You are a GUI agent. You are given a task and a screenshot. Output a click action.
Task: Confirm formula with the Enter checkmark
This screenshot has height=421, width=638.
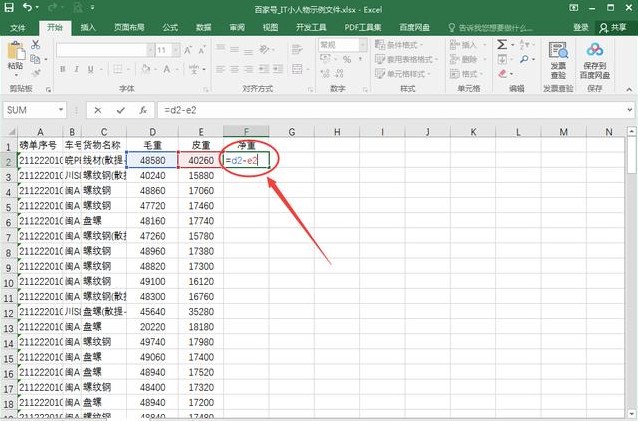click(121, 110)
